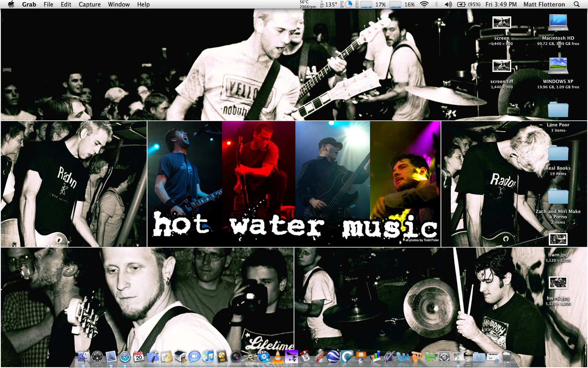Open iMovie star icon in dock
Viewport: 588px width, 368px height.
(x=249, y=357)
